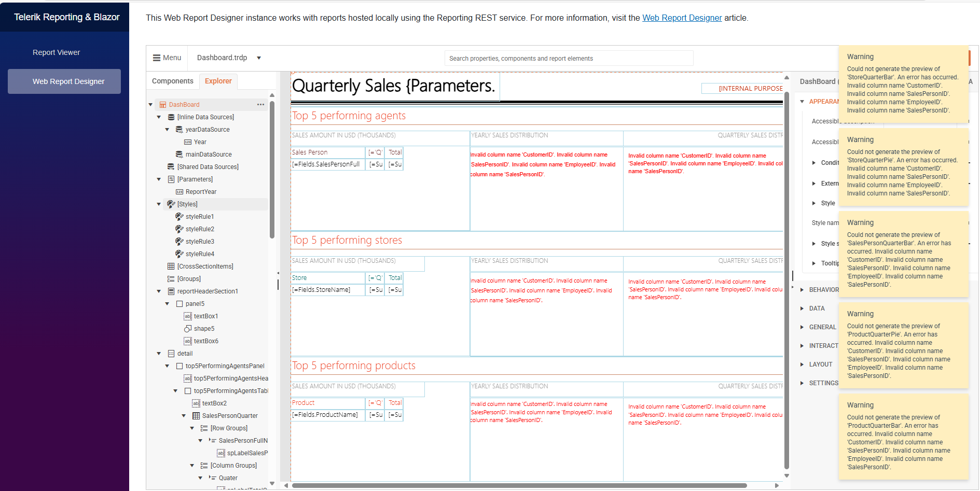Image resolution: width=980 pixels, height=491 pixels.
Task: Open the more options ellipsis on DashBoard row
Action: (260, 105)
